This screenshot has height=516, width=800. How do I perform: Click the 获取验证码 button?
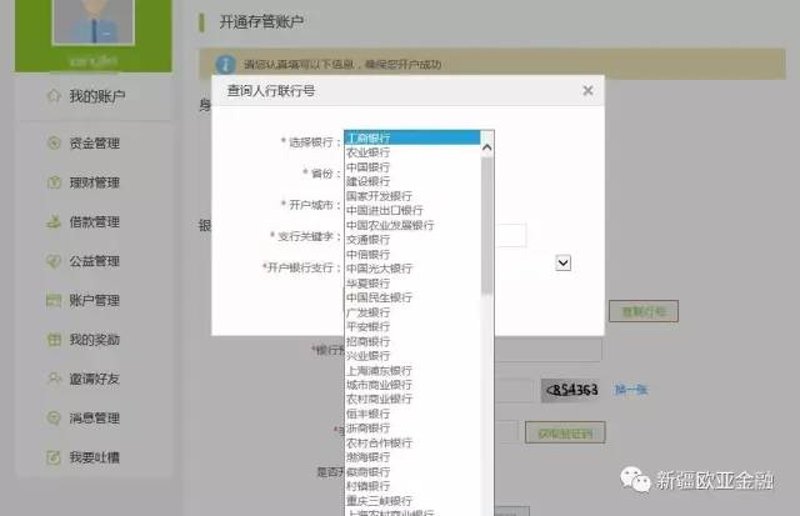click(x=565, y=433)
